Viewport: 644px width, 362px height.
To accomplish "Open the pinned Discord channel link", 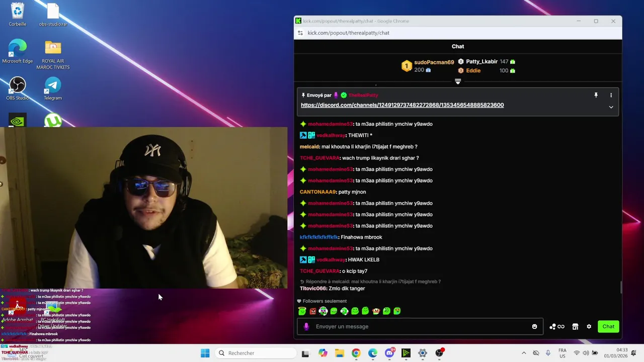I will [402, 105].
